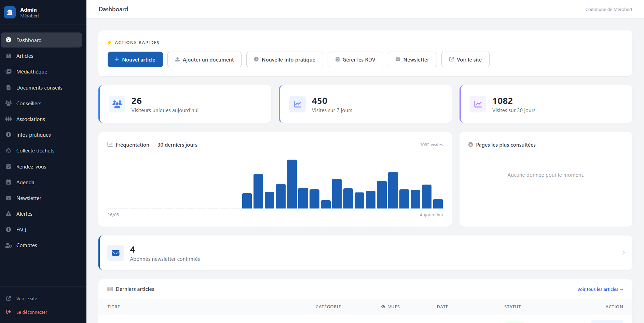Follow the Voir tous les articles link
The image size is (644, 323).
[600, 289]
